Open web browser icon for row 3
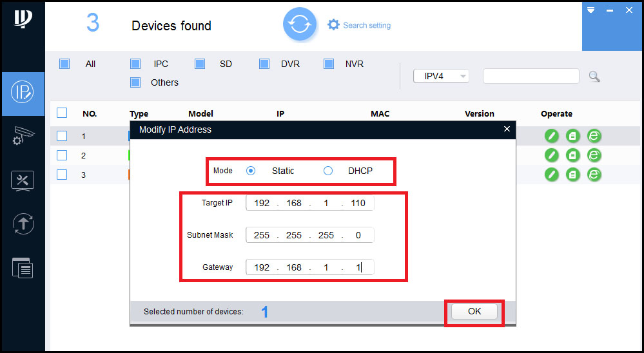This screenshot has width=644, height=353. (x=594, y=175)
